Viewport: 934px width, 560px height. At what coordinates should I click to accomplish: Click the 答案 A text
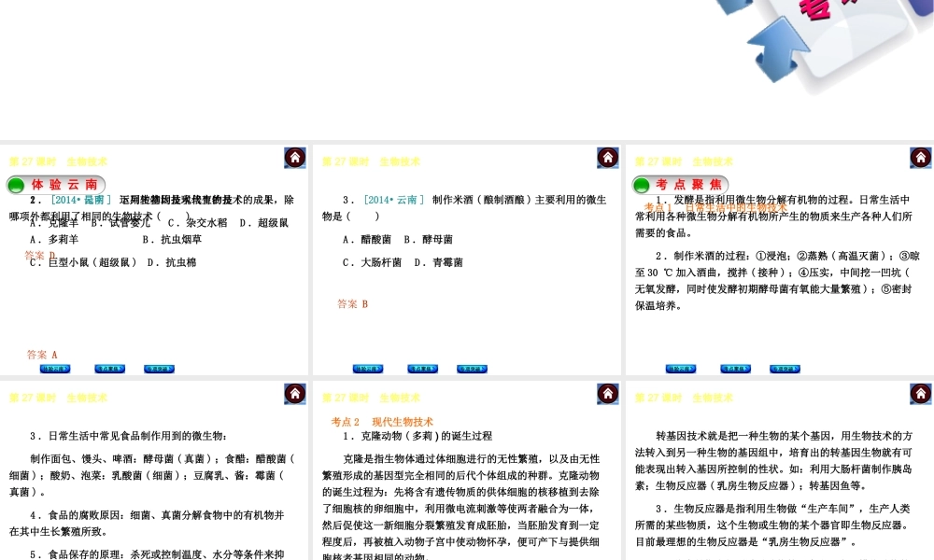[x=42, y=355]
